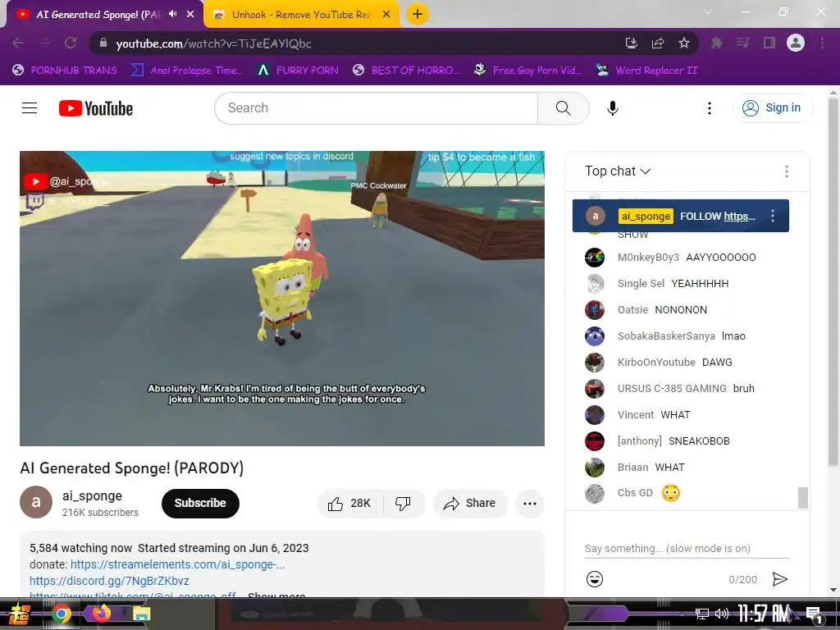
Task: Open YouTube settings three-dot menu
Action: (x=710, y=108)
